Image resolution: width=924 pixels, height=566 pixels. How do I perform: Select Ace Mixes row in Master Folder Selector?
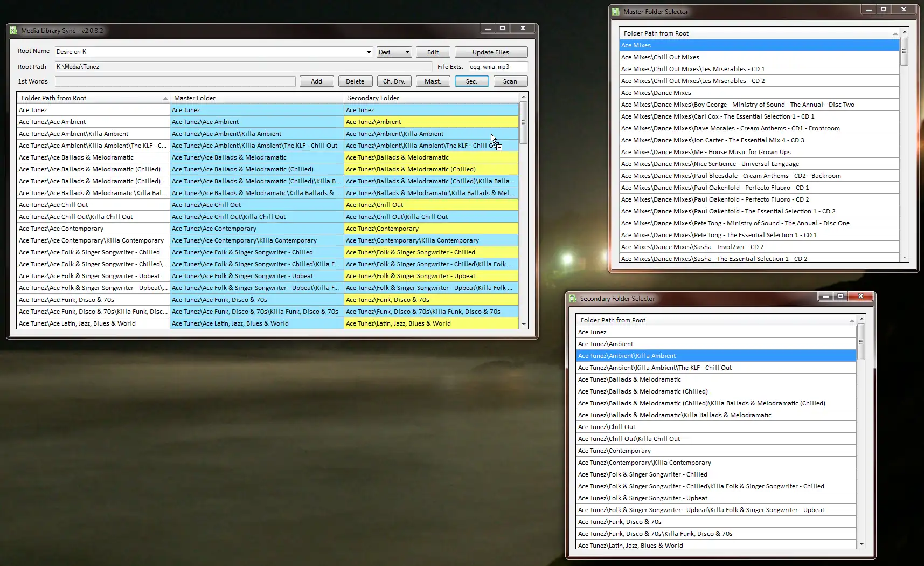(x=759, y=45)
